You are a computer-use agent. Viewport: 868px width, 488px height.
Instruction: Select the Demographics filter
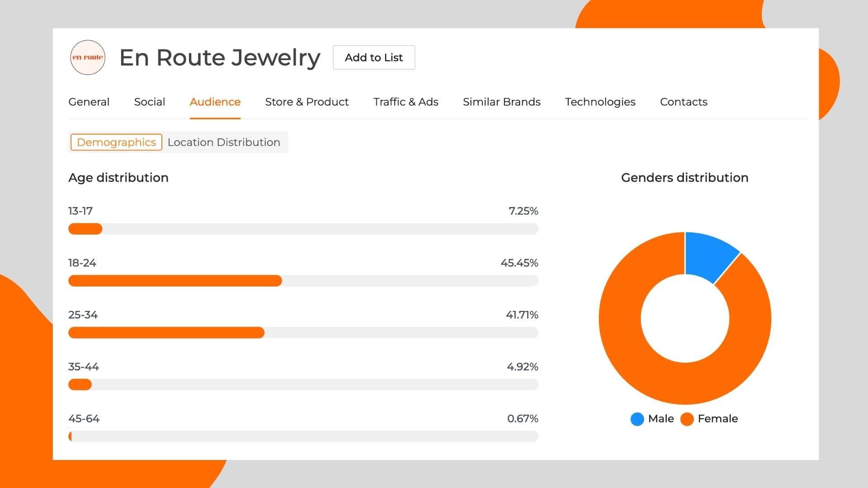116,142
